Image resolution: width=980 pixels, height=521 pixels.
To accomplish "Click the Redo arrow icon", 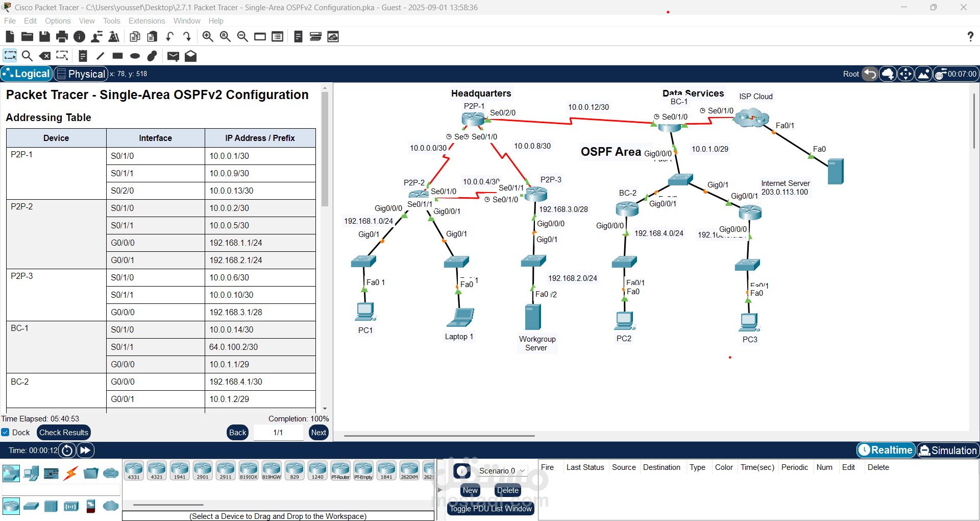I will [187, 37].
